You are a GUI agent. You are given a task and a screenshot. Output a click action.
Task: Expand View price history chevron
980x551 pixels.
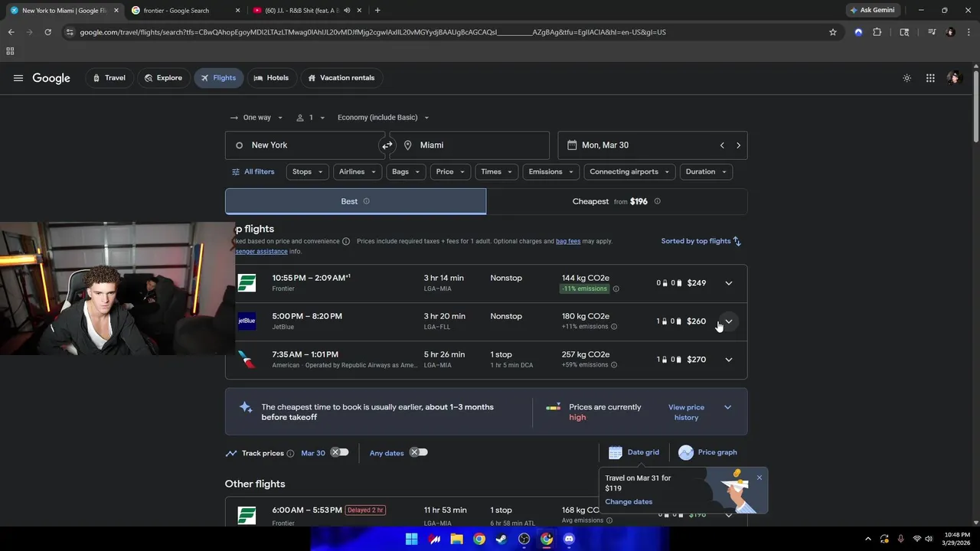coord(727,407)
